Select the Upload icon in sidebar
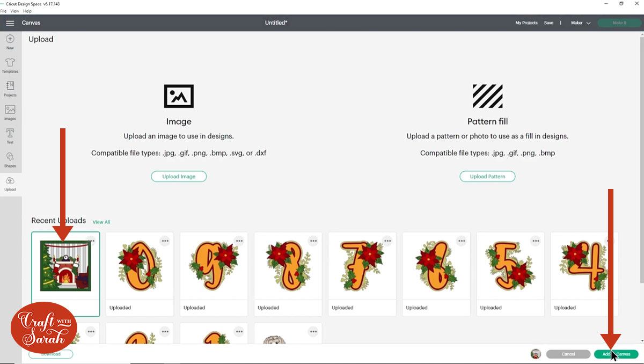This screenshot has width=644, height=364. (10, 184)
